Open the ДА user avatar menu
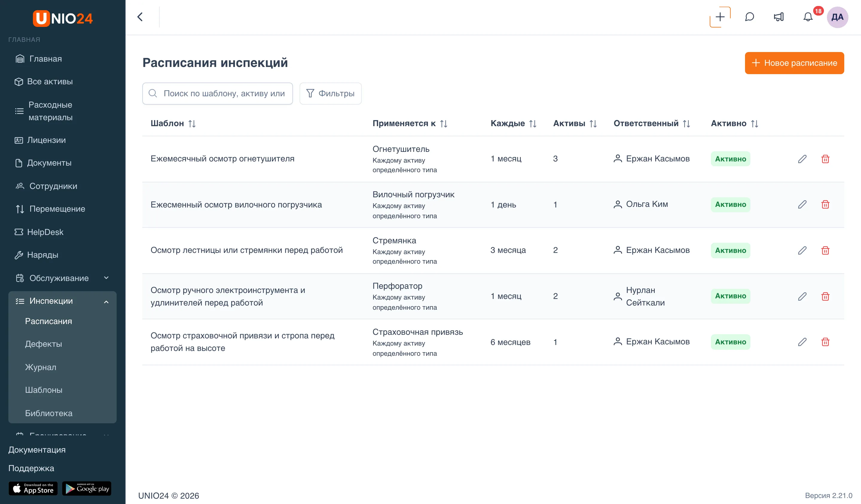The image size is (861, 504). click(837, 17)
